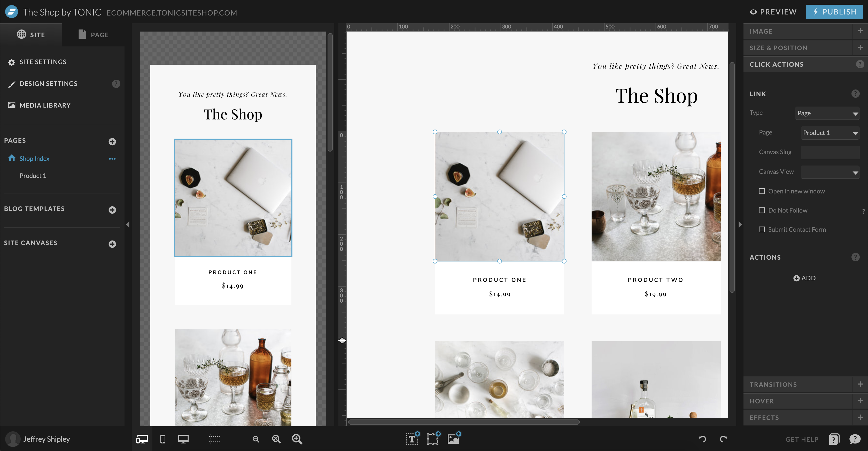This screenshot has height=451, width=868.
Task: Switch to mobile phone view icon
Action: coord(162,439)
